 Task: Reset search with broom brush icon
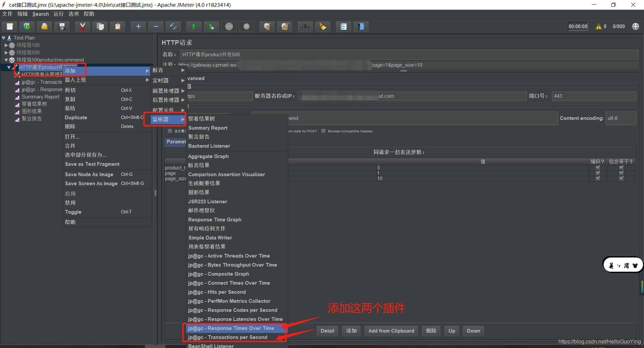pos(323,26)
